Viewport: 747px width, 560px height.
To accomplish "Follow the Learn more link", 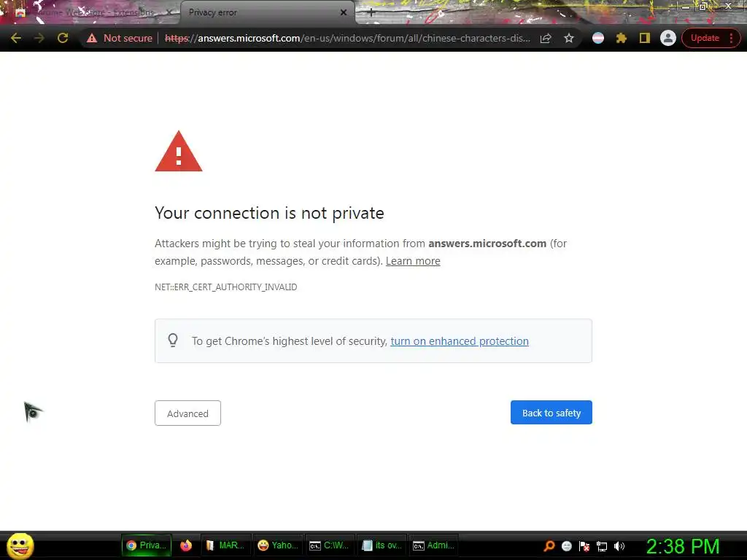I will coord(413,261).
